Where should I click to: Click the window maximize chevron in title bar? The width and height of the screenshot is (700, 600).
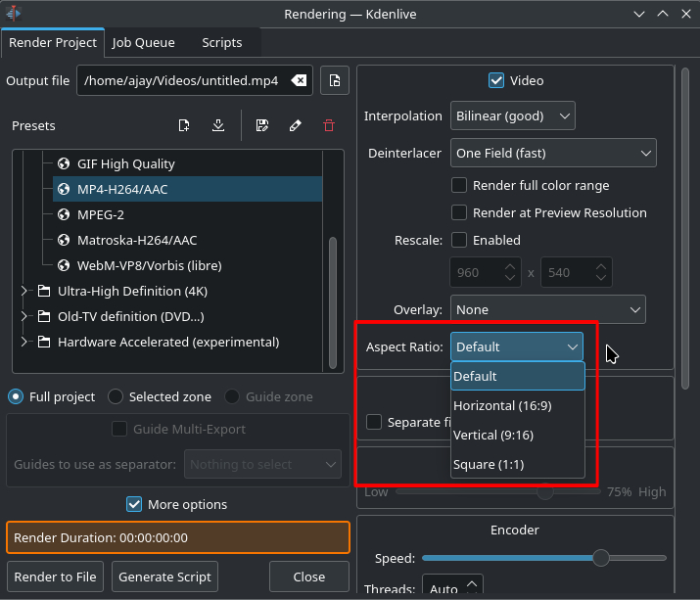click(x=663, y=14)
